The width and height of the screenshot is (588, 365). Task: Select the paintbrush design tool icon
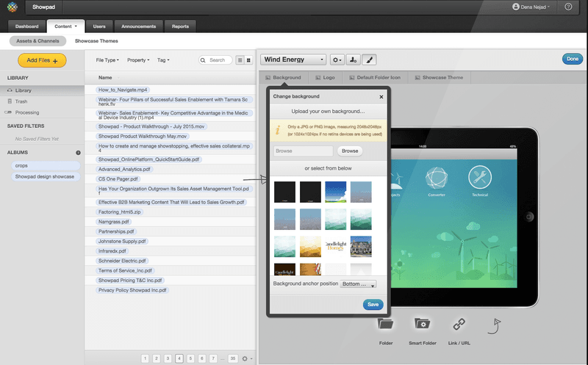coord(369,59)
